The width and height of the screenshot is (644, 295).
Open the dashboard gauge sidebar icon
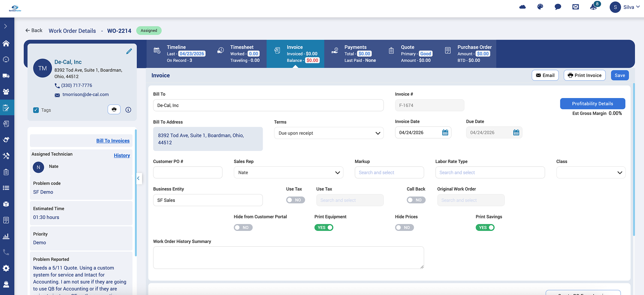tap(6, 60)
